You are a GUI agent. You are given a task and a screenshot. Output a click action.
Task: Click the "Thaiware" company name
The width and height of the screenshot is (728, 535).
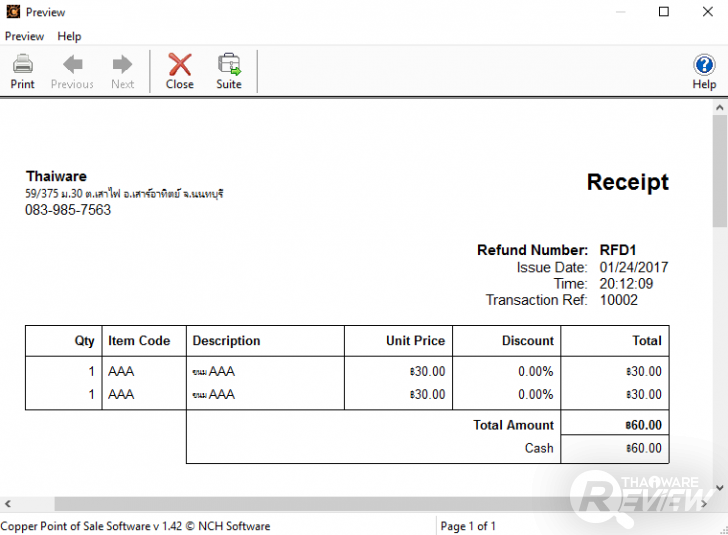[x=56, y=176]
